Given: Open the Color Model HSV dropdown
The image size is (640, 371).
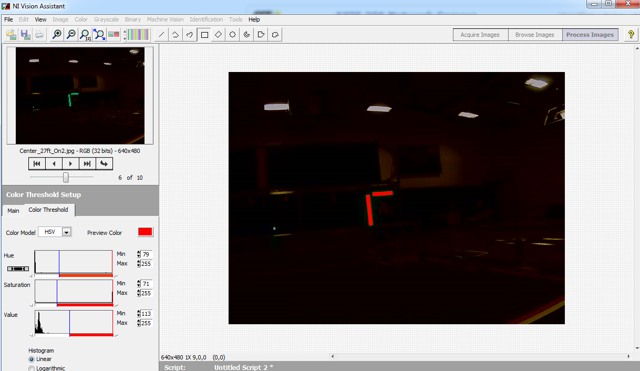Looking at the screenshot, I should click(x=66, y=232).
